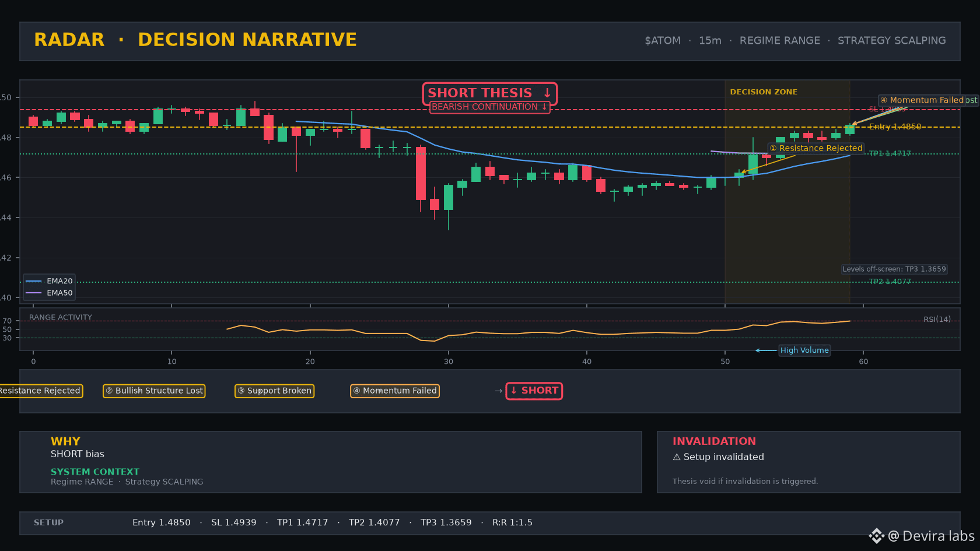Click the red SHORT signal chip
The height and width of the screenshot is (551, 980).
coord(534,391)
